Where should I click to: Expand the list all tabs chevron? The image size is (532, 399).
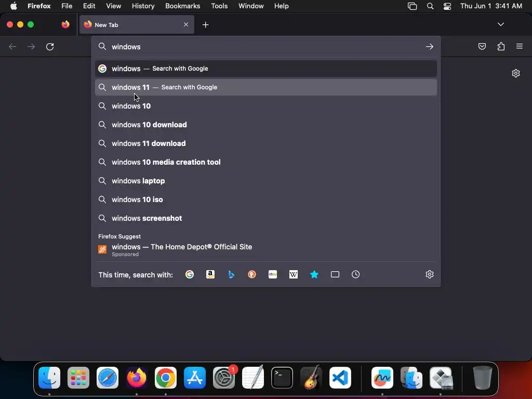pyautogui.click(x=500, y=24)
